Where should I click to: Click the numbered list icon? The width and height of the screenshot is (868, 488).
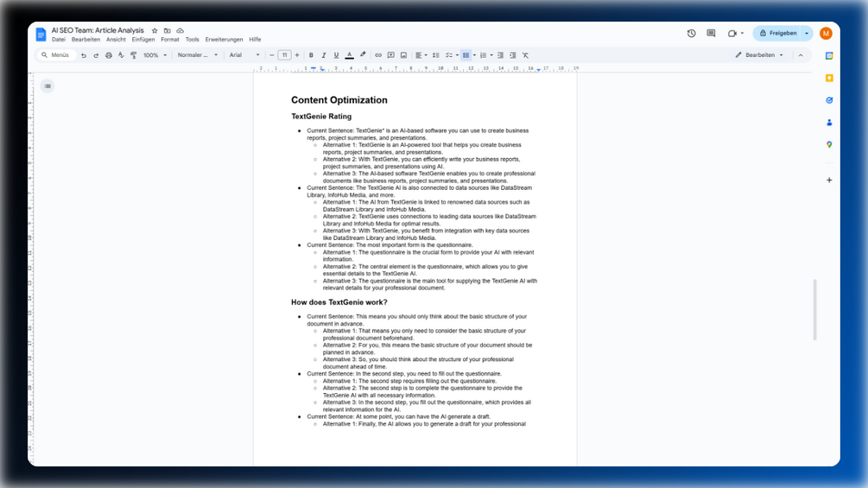484,55
